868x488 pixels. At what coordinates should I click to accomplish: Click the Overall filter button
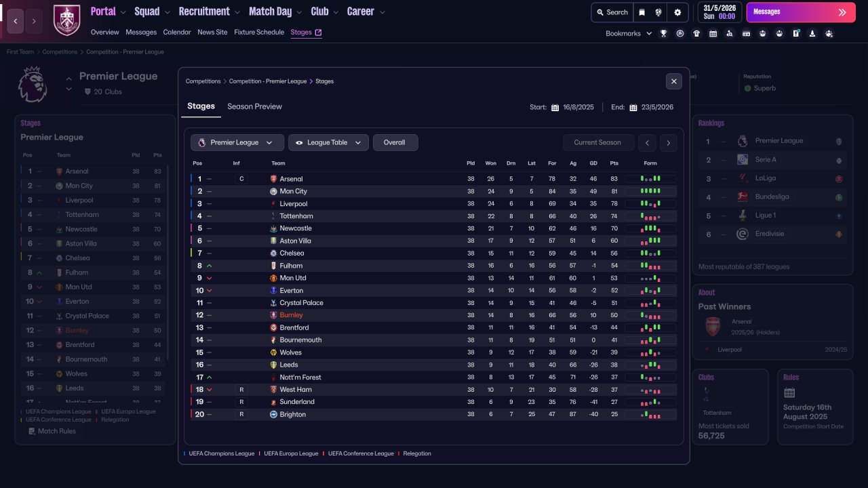(x=395, y=142)
